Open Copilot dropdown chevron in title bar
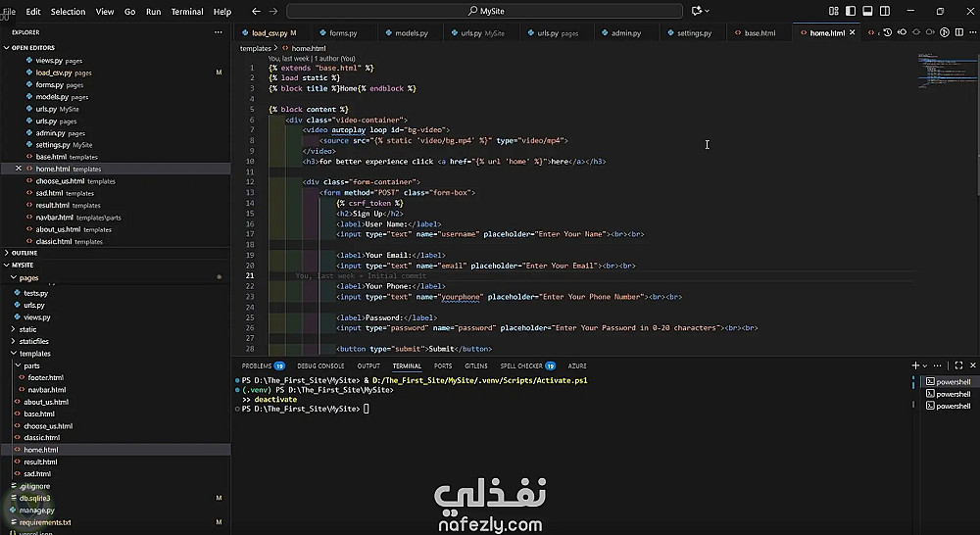This screenshot has height=535, width=980. click(707, 11)
